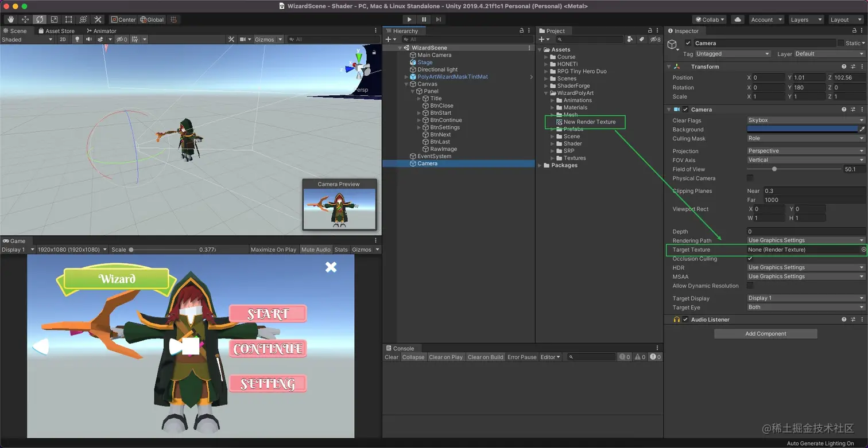Toggle scene audio with the speaker icon
The width and height of the screenshot is (868, 448).
coord(89,40)
